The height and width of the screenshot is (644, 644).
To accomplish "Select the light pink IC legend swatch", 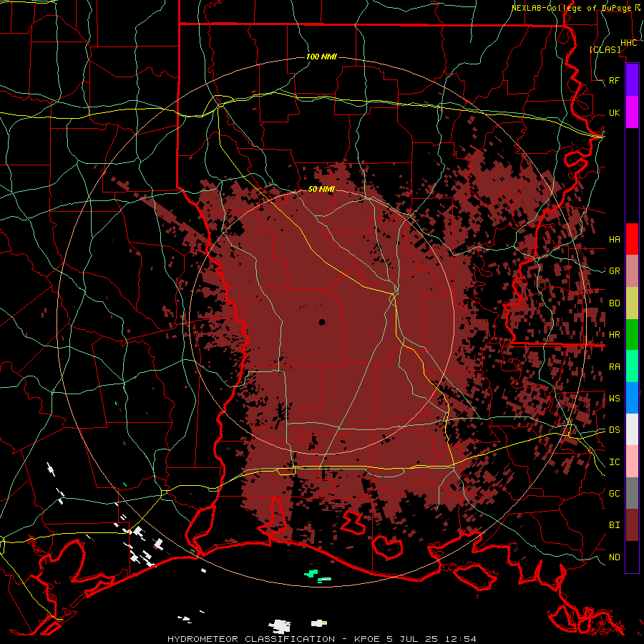I will coord(632,462).
